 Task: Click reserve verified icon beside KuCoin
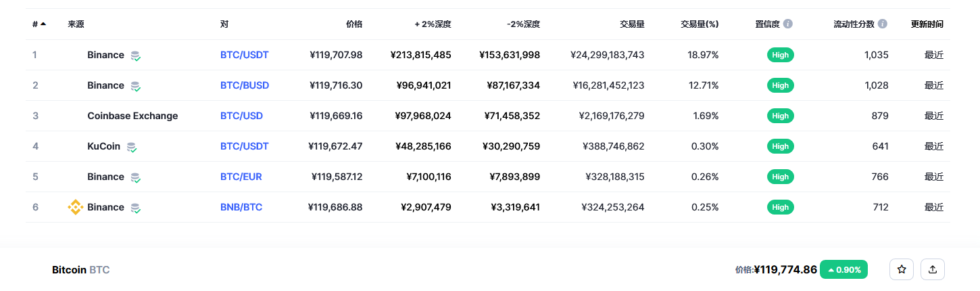132,147
